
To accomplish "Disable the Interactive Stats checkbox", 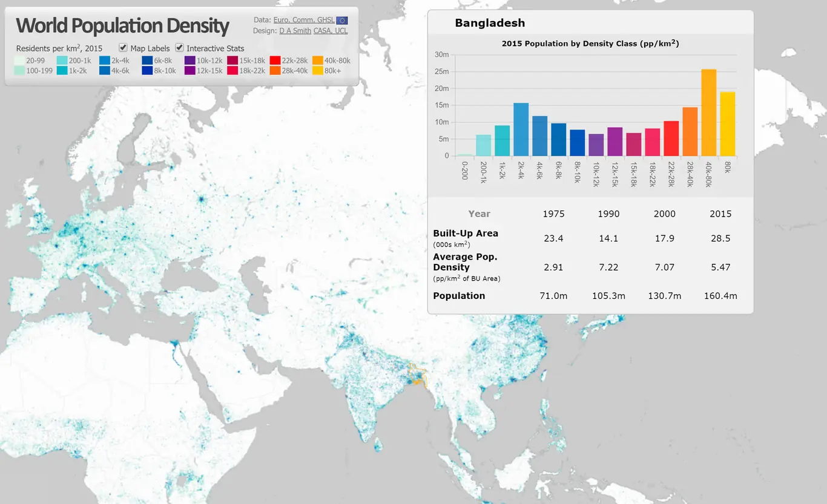I will click(179, 47).
